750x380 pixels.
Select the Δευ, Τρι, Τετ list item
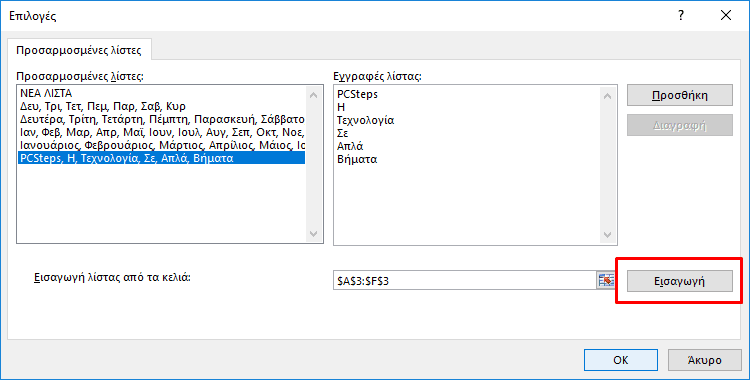click(162, 106)
